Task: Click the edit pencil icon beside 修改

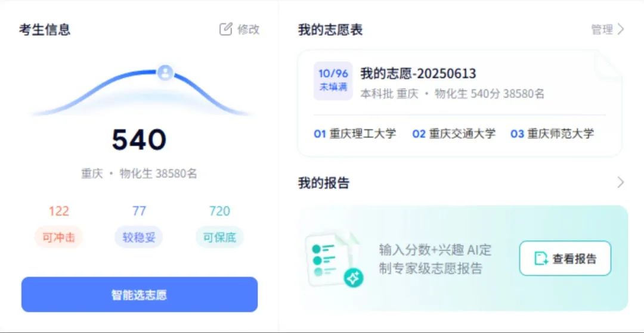Action: tap(225, 29)
